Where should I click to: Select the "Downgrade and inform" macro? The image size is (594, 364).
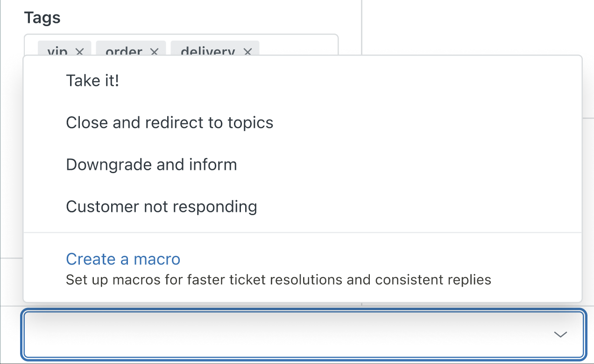tap(151, 165)
